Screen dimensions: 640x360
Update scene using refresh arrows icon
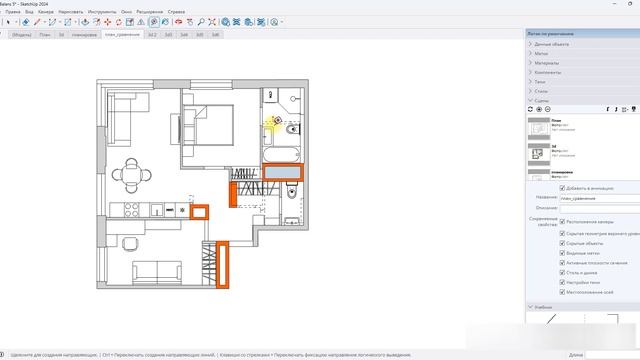tap(530, 109)
